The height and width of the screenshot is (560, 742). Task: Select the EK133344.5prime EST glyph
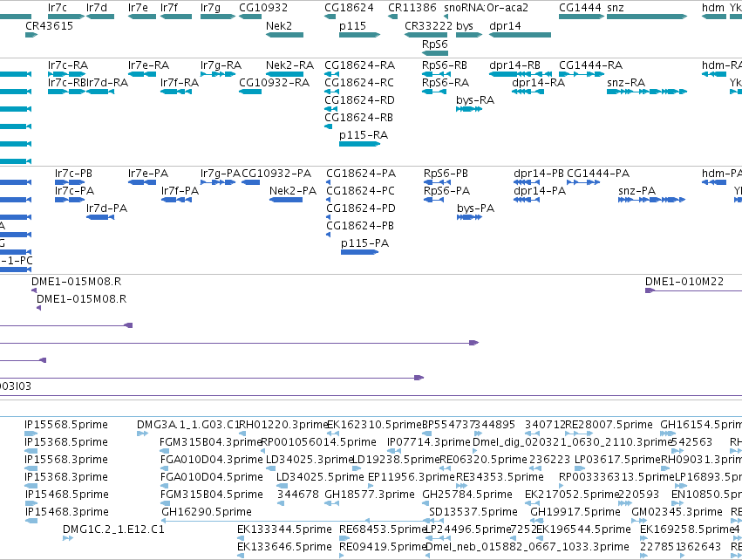(242, 537)
